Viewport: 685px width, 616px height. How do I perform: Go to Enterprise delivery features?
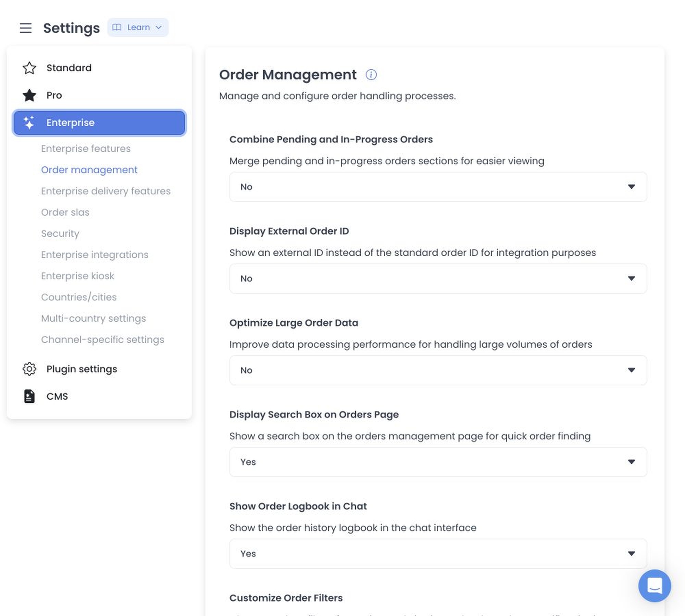[106, 191]
